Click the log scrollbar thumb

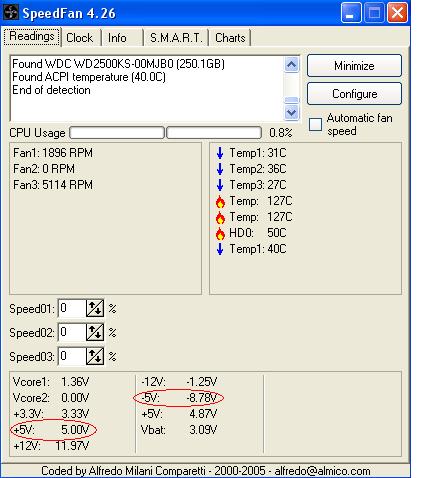click(292, 100)
